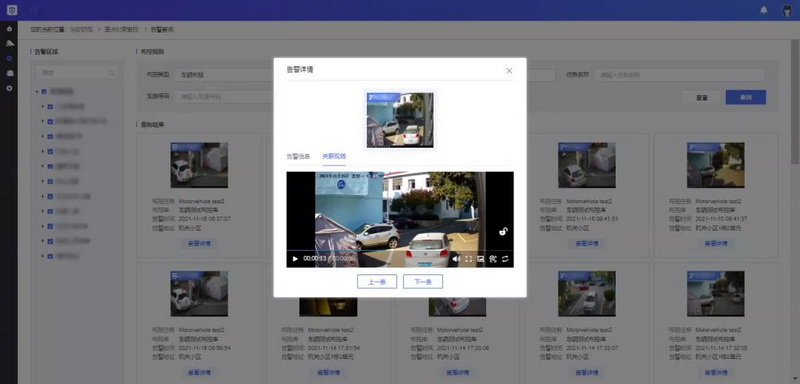The height and width of the screenshot is (384, 800).
Task: Expand the first child tree node
Action: 43,107
